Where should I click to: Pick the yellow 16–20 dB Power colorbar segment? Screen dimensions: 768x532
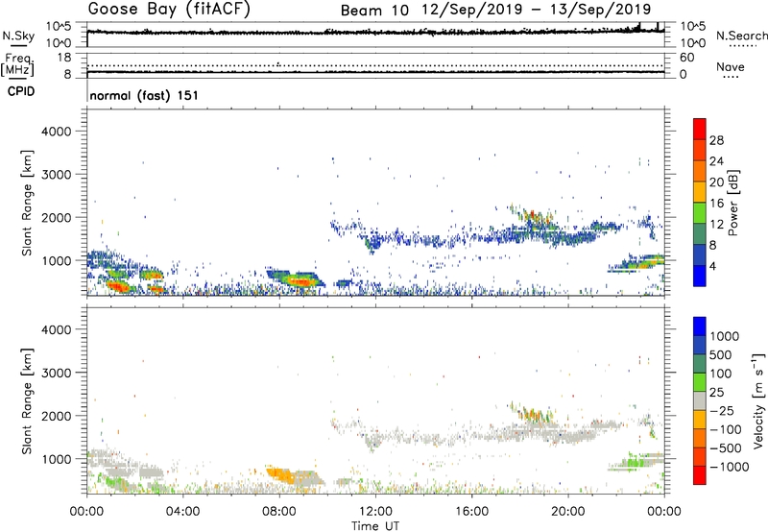[700, 192]
